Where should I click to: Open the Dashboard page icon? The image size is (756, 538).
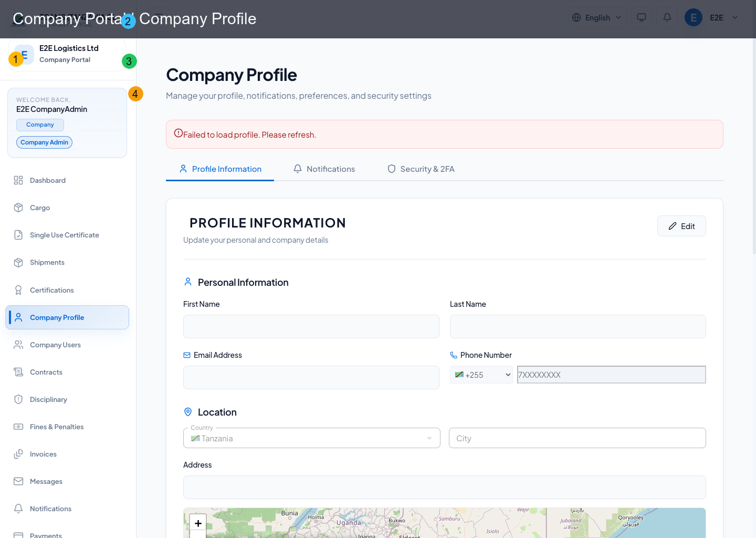[18, 180]
